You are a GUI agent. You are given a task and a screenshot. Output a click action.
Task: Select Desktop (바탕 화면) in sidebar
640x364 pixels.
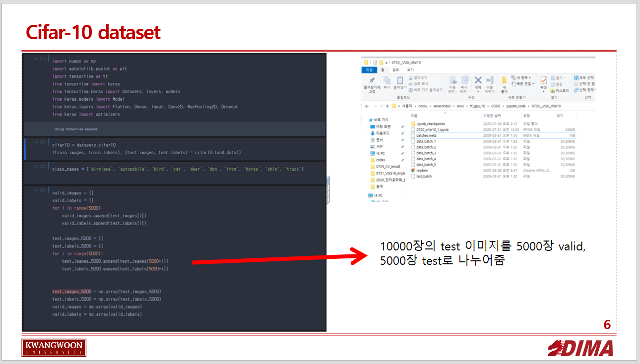click(380, 127)
